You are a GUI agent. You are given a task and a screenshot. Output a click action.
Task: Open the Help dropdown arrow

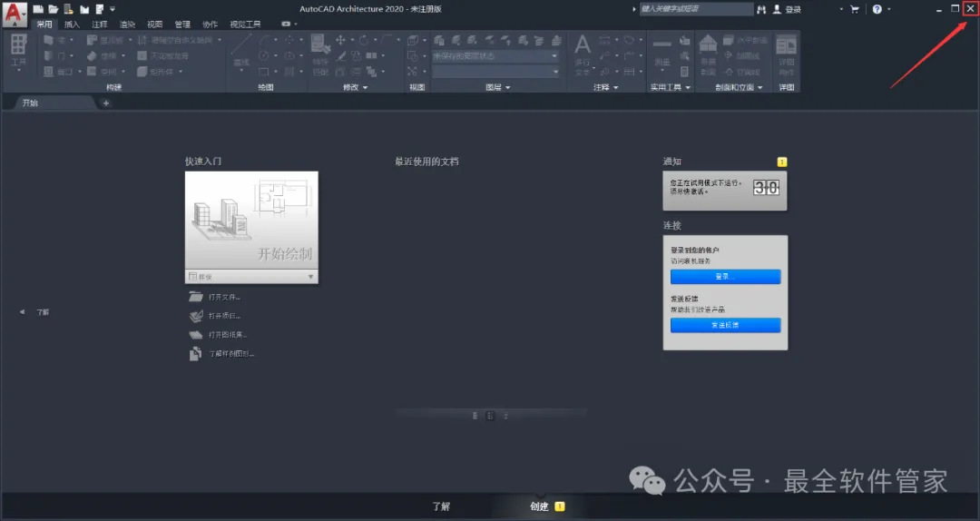[x=888, y=9]
